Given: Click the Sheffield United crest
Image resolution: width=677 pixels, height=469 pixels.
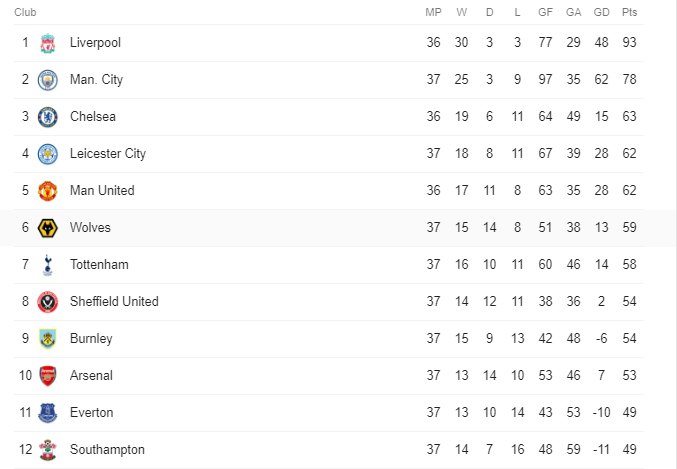Looking at the screenshot, I should 47,302.
